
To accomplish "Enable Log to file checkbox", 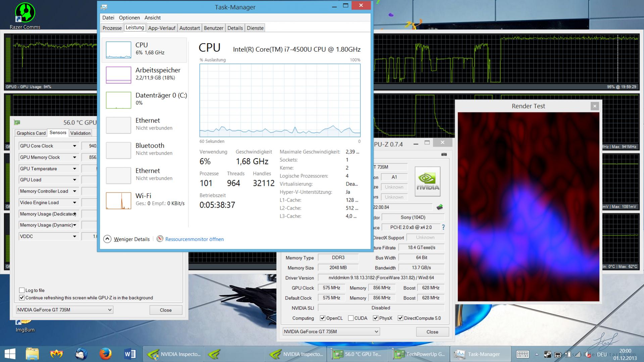I will (x=22, y=290).
